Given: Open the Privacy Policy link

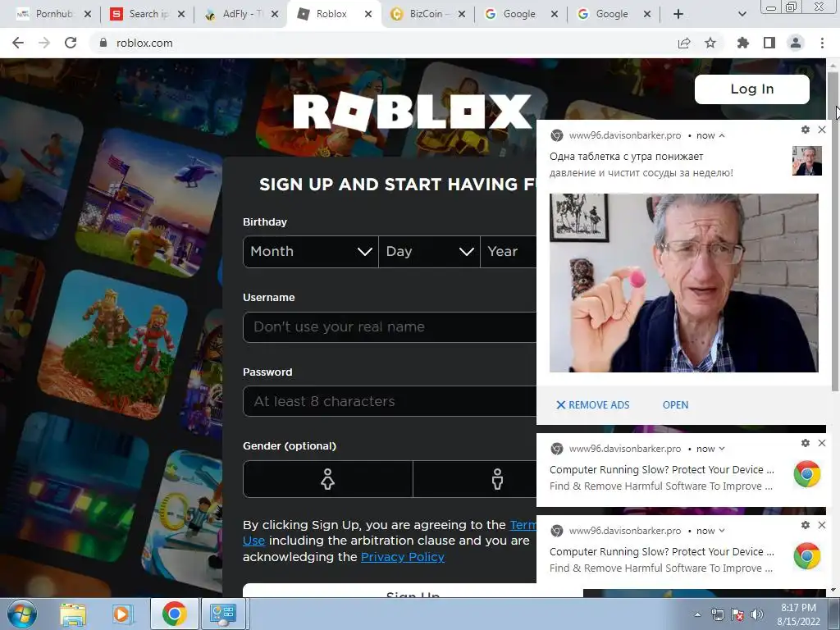Looking at the screenshot, I should point(402,557).
